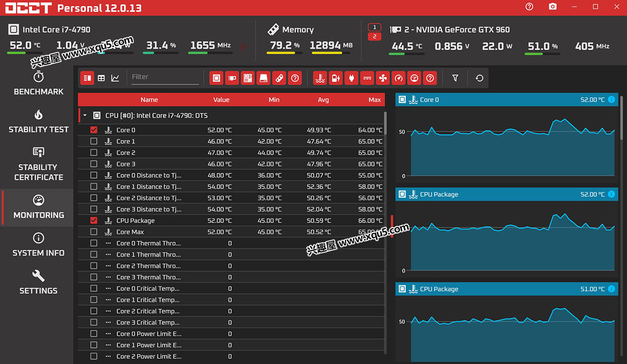
Task: Click the funnel filter icon
Action: point(455,78)
